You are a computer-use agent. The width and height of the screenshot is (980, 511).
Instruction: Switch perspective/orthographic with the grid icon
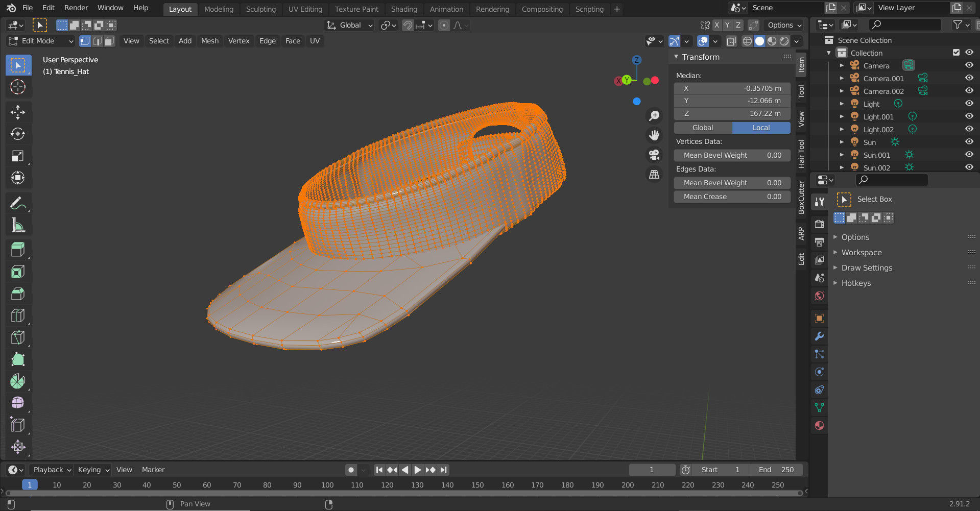[654, 174]
